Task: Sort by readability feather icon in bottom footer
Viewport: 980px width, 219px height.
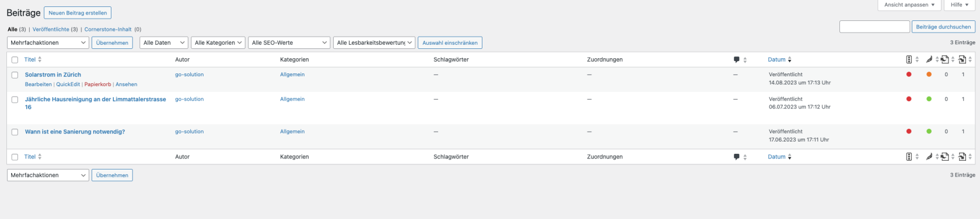Action: click(929, 157)
